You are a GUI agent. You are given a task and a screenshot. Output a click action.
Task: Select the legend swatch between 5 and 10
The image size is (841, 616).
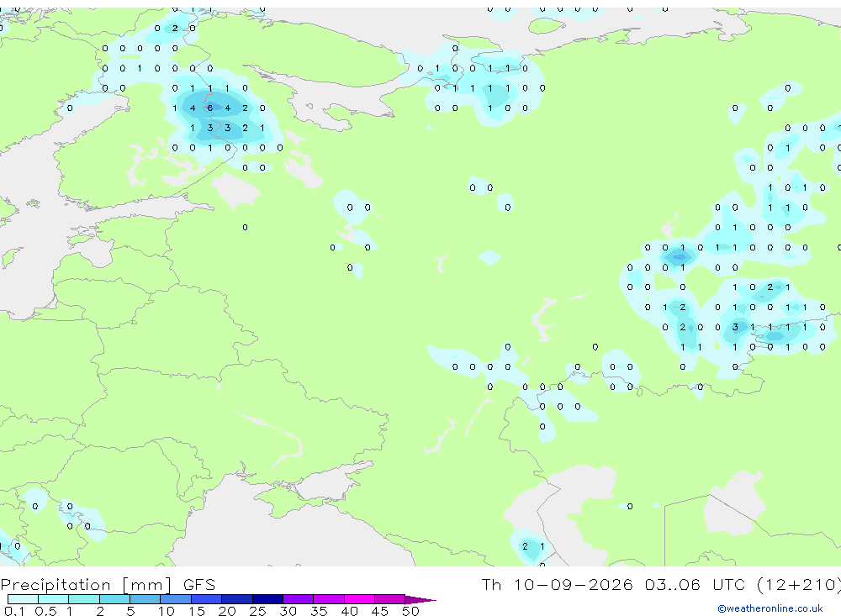(x=145, y=599)
